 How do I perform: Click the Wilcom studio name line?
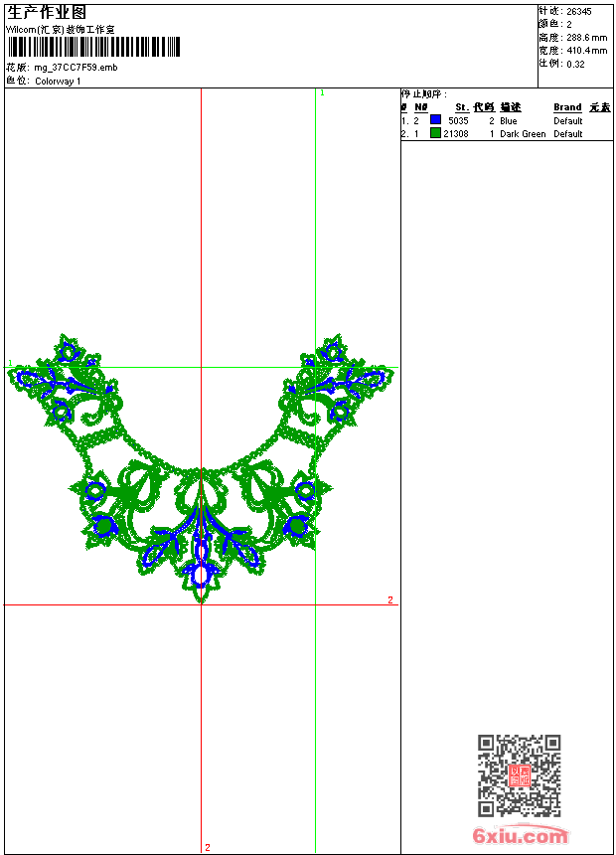(61, 30)
